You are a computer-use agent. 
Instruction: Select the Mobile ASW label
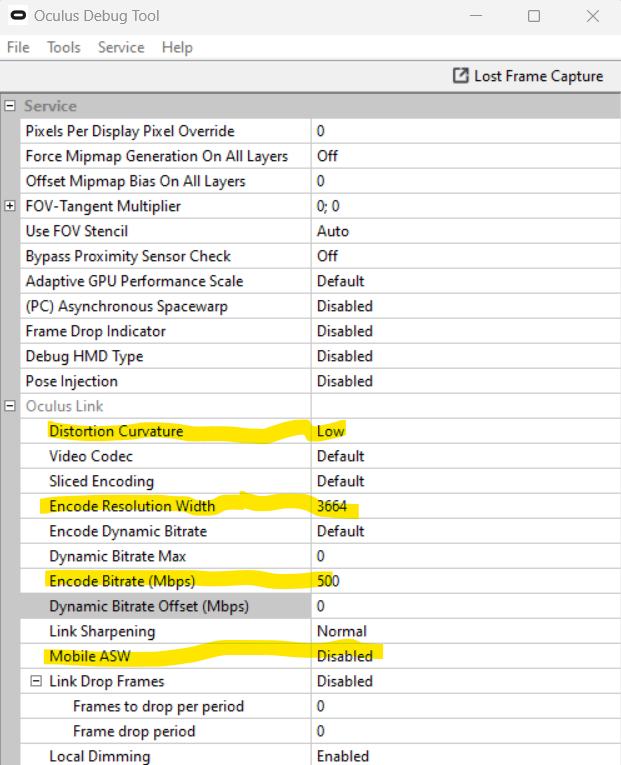90,656
